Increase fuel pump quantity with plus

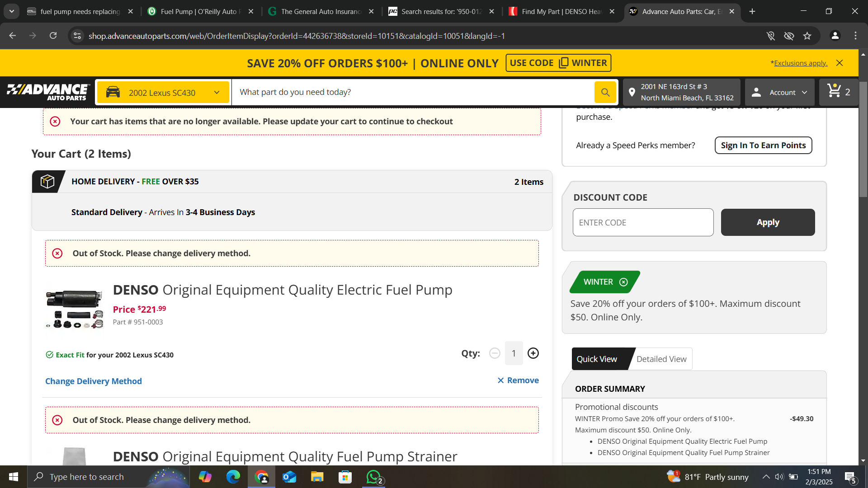click(533, 353)
